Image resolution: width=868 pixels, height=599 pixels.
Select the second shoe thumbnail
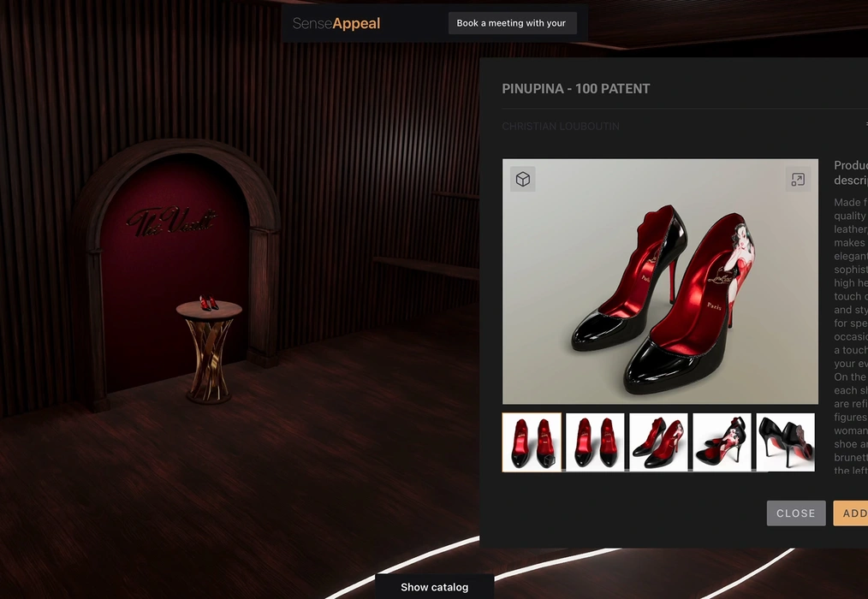[x=595, y=442]
